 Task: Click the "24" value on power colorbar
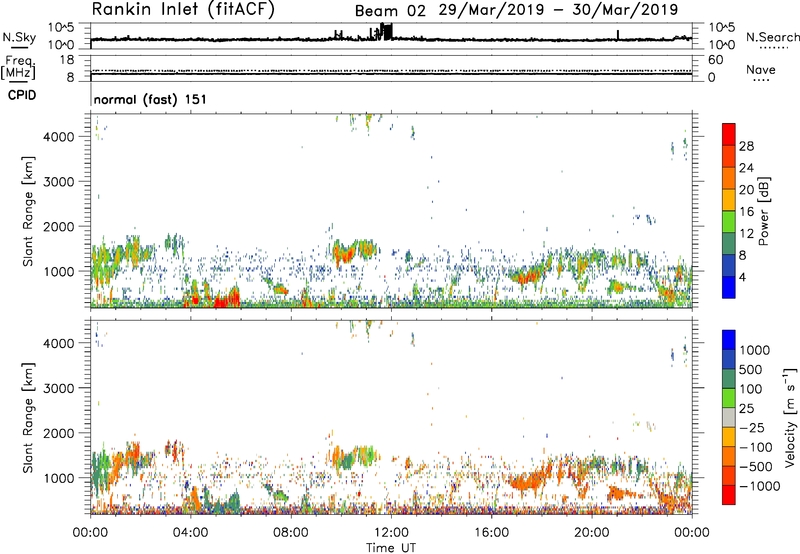tap(746, 168)
